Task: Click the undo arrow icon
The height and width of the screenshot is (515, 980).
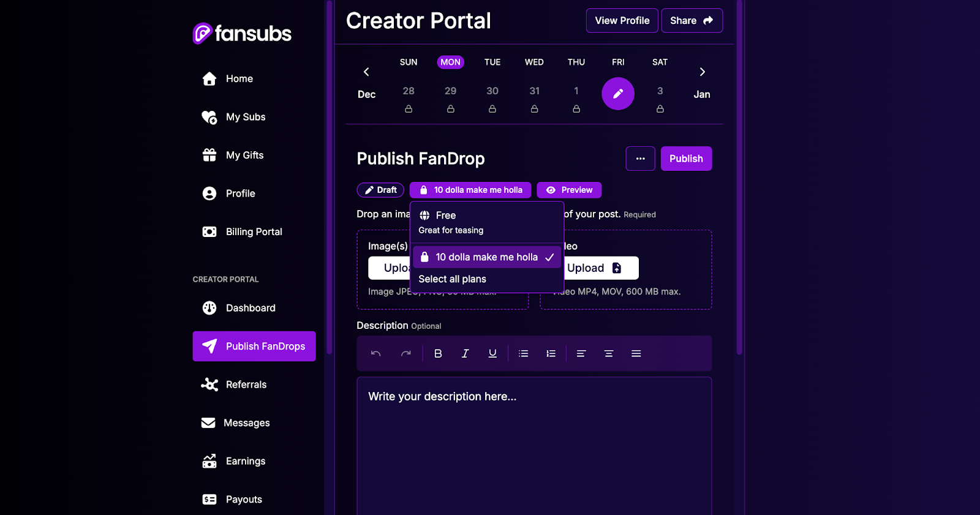Action: 376,353
